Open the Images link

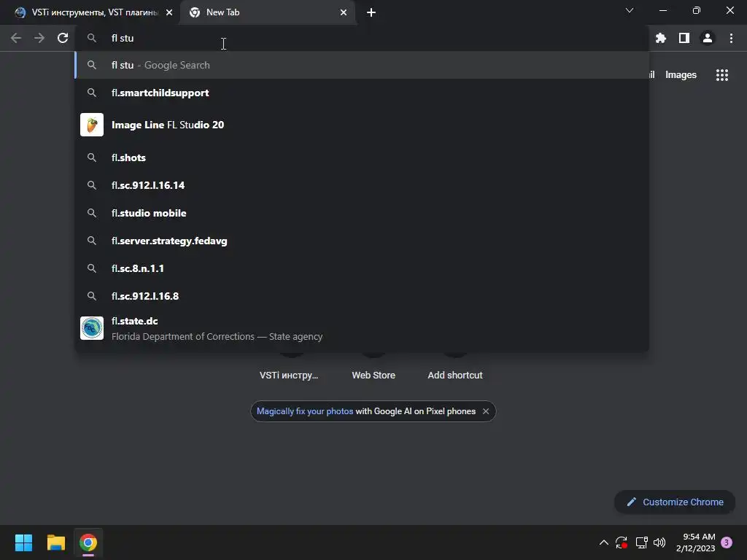681,75
